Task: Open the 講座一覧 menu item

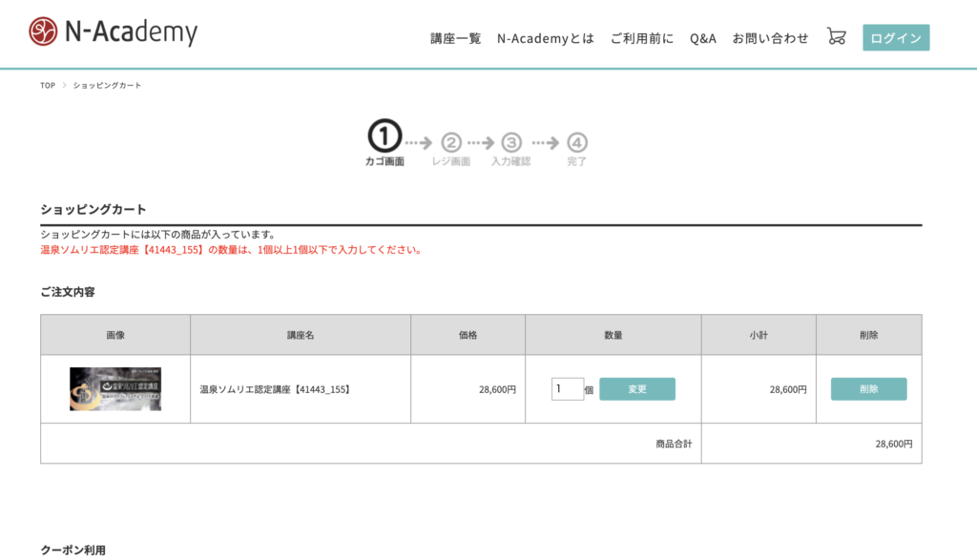Action: coord(454,38)
